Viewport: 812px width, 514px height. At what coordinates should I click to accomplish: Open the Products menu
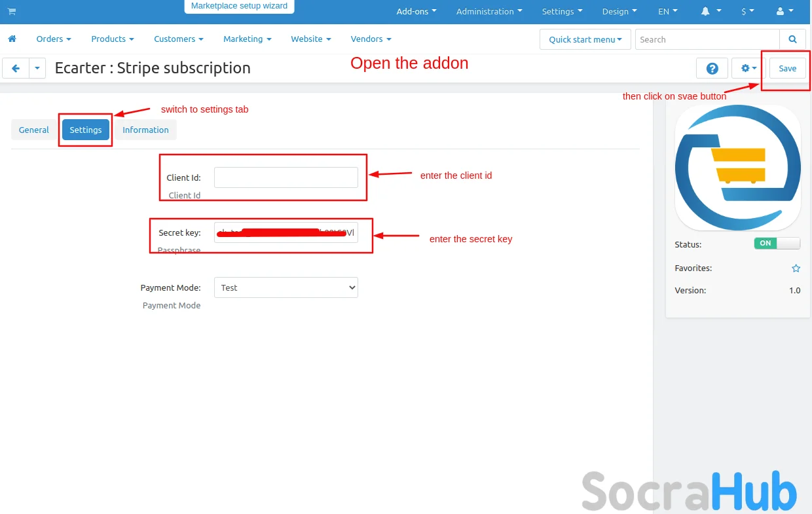[113, 39]
